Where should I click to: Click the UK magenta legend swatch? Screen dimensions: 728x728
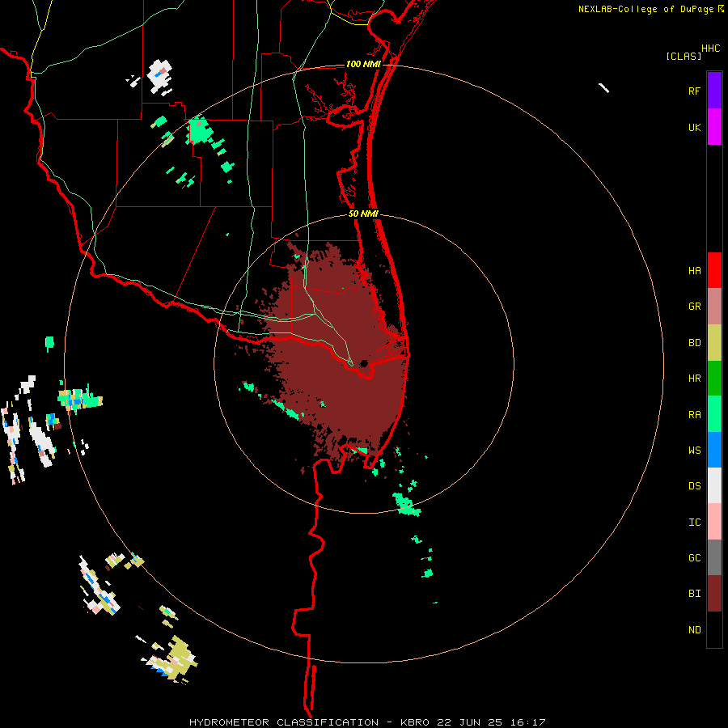point(714,126)
